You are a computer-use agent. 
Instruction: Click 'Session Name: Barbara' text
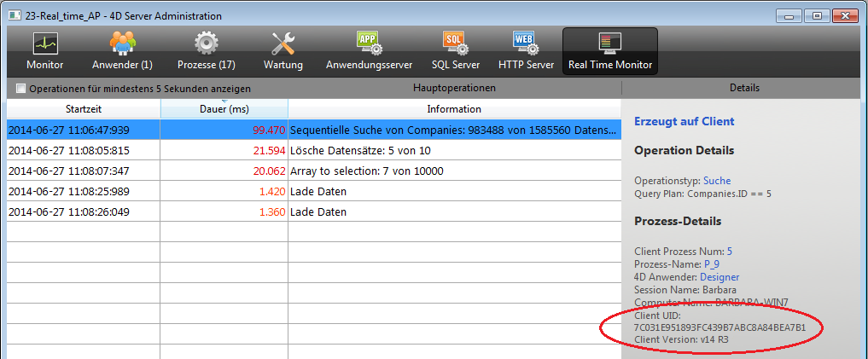tap(685, 290)
